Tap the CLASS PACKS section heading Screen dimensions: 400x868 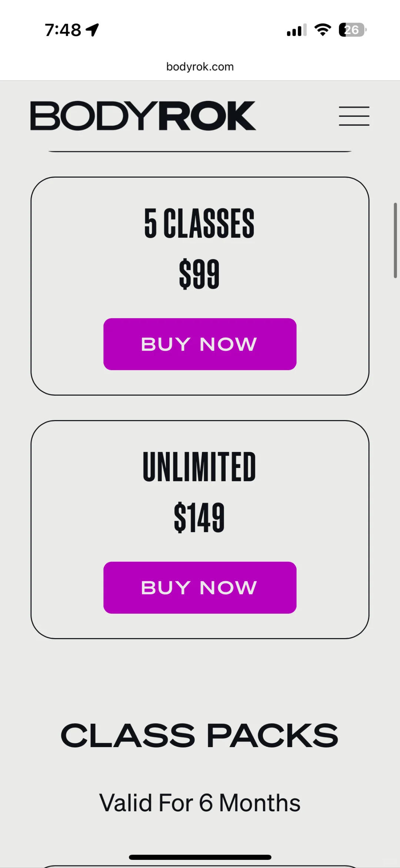tap(199, 736)
